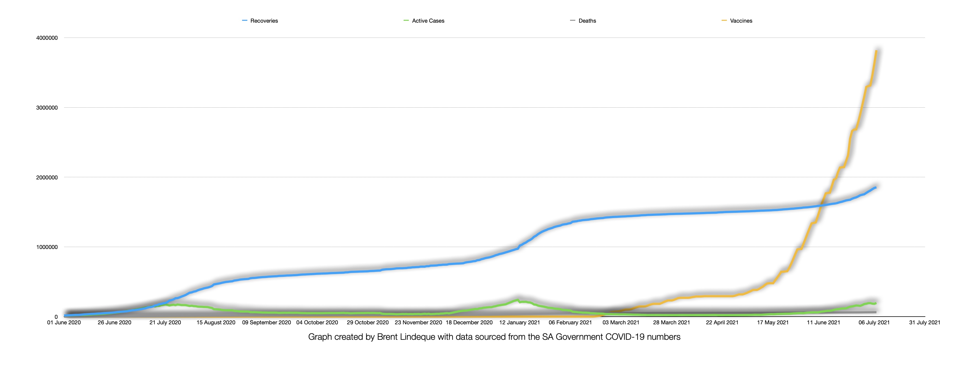
Task: Click the 4000000 y-axis label
Action: tap(47, 38)
